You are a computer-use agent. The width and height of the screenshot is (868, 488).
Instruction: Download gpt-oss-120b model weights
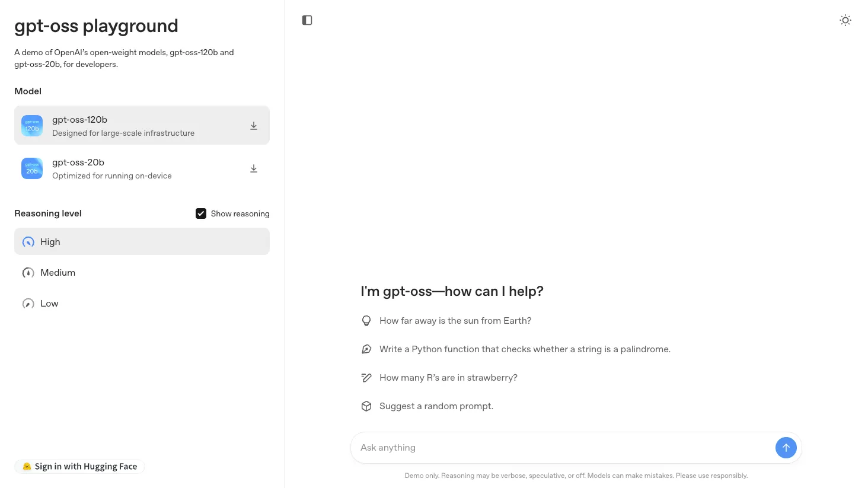254,126
